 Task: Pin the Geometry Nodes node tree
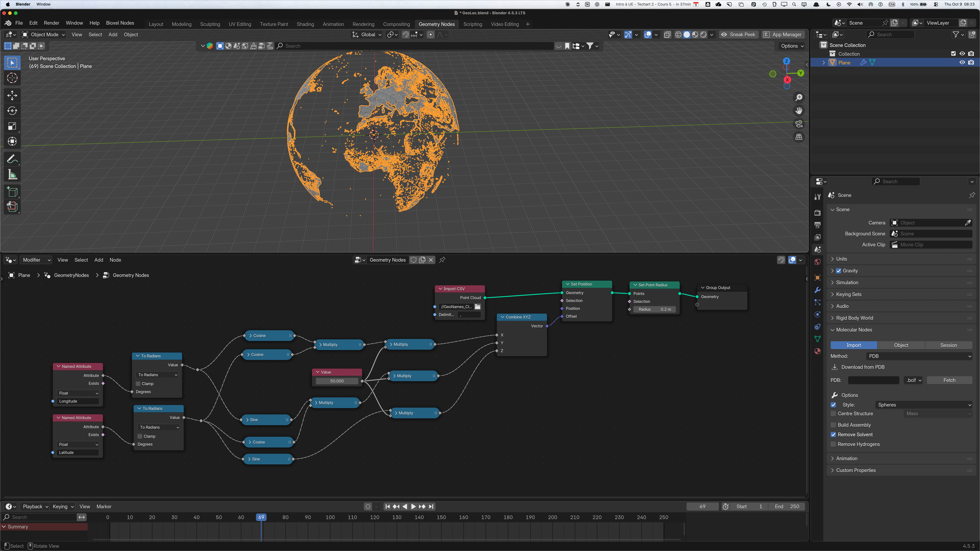(x=442, y=260)
